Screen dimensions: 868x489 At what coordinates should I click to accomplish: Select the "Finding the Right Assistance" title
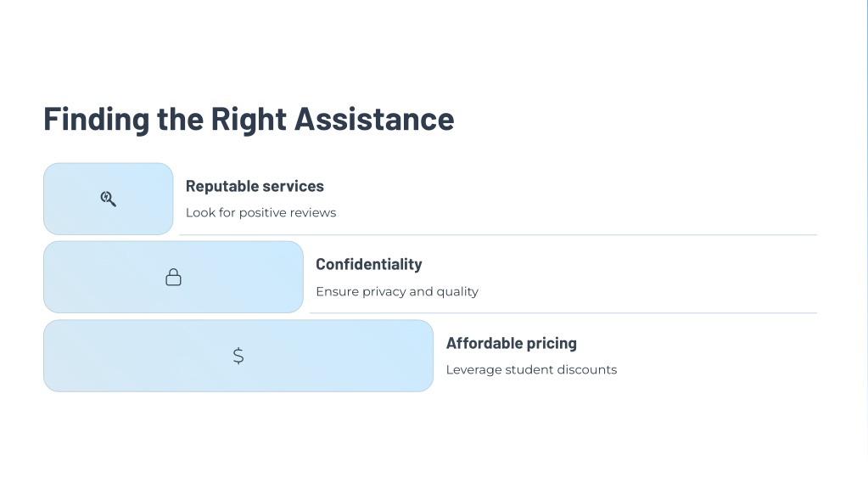[x=249, y=119]
